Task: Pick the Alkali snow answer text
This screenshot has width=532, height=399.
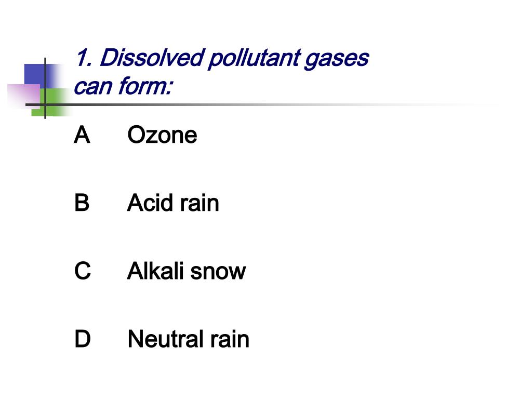Action: coord(187,271)
